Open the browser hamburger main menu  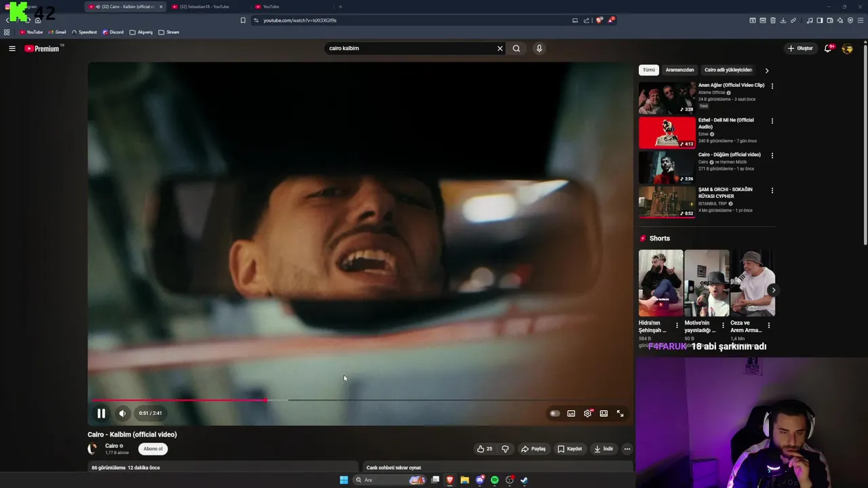tap(861, 20)
